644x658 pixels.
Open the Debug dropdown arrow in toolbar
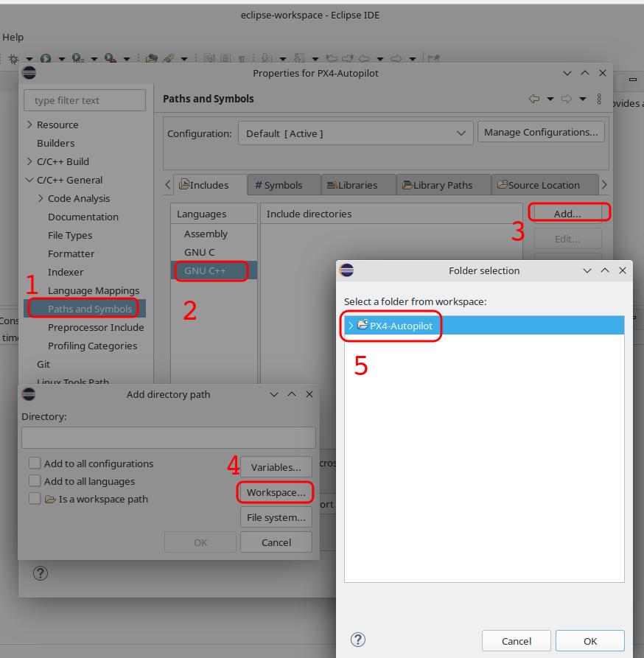pos(29,59)
